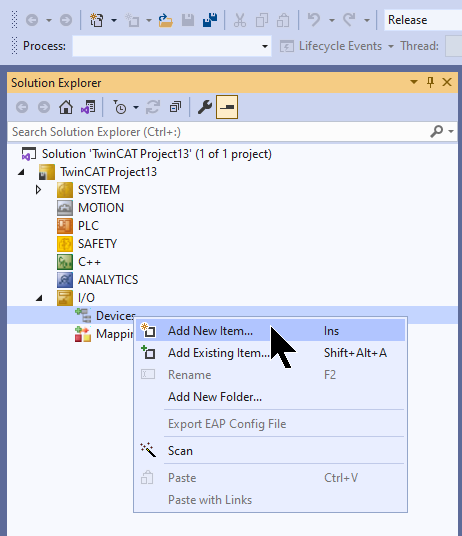Select the ANALYTICS tree item
This screenshot has width=462, height=536.
[x=108, y=280]
